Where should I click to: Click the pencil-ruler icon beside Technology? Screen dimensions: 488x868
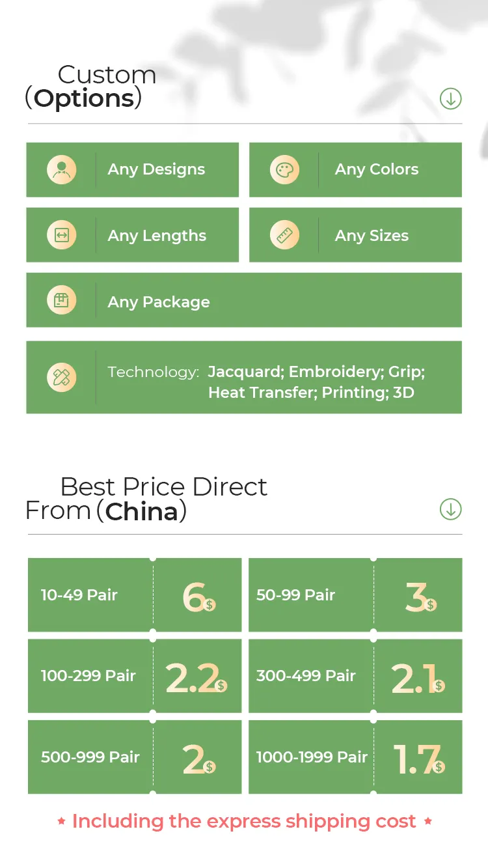click(x=62, y=377)
